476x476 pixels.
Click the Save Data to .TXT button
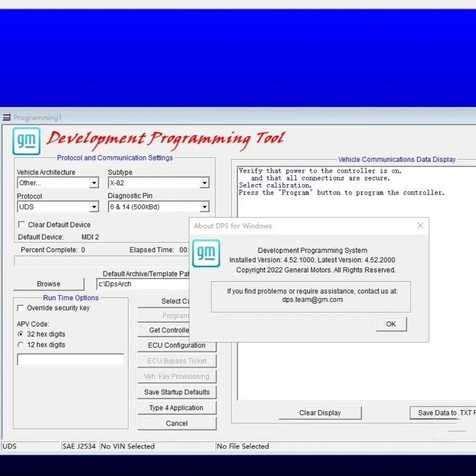(x=443, y=413)
